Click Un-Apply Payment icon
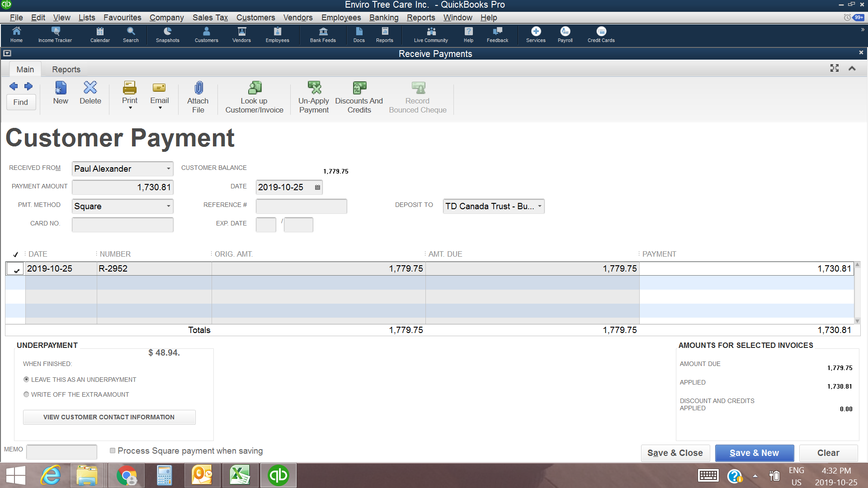This screenshot has height=488, width=868. click(314, 88)
